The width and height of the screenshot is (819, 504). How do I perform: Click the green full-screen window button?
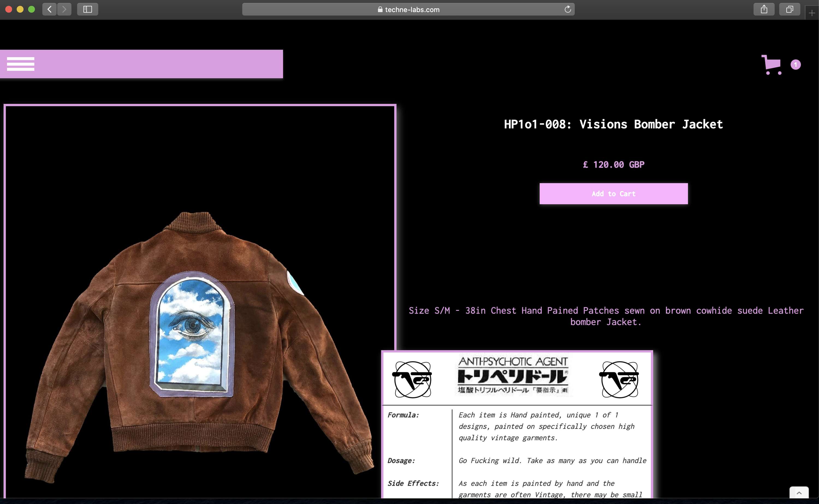(x=31, y=9)
